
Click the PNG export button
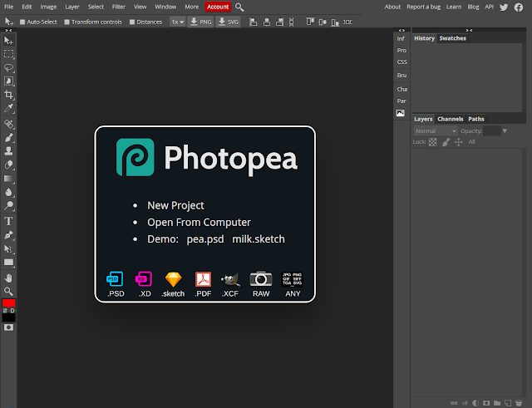[200, 22]
